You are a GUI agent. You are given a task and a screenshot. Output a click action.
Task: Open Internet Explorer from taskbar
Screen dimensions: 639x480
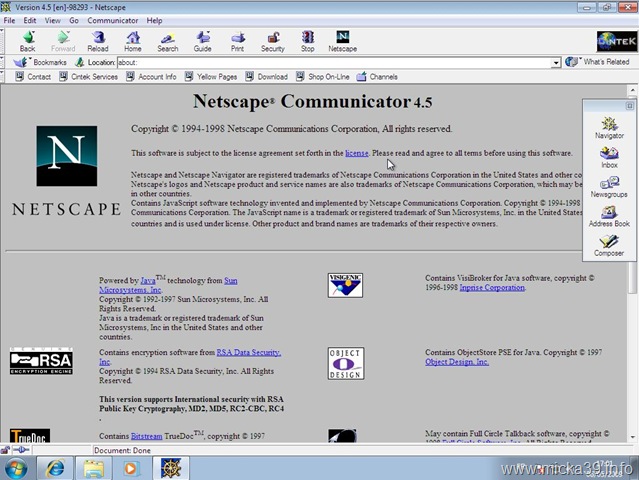coord(55,468)
